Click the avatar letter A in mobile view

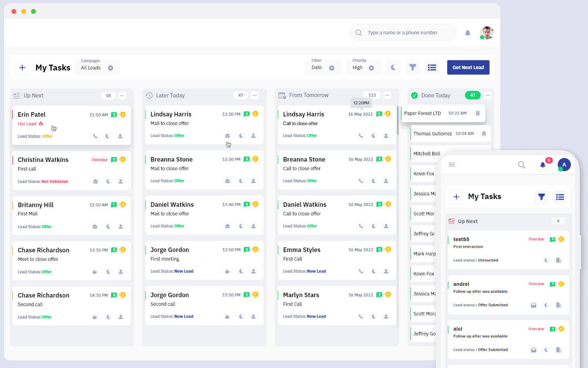coord(564,165)
